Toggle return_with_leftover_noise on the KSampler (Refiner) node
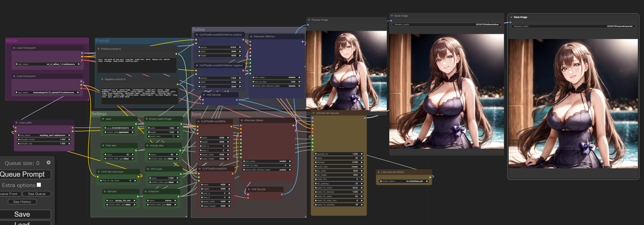Viewport: 644px width, 225px height. 276,86
